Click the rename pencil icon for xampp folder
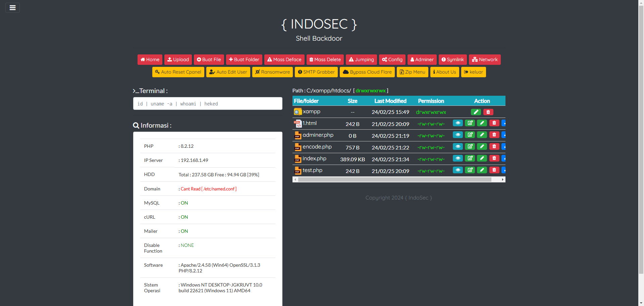The height and width of the screenshot is (306, 644). [476, 112]
